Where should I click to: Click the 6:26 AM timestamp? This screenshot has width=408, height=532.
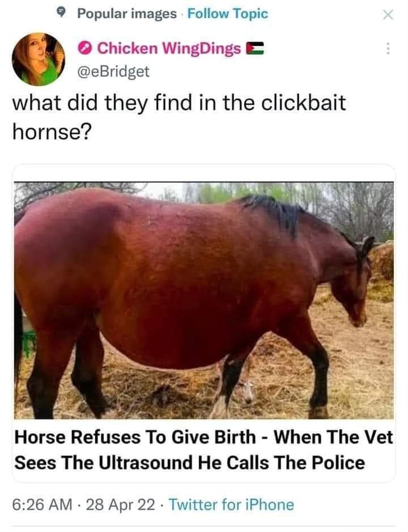point(43,505)
